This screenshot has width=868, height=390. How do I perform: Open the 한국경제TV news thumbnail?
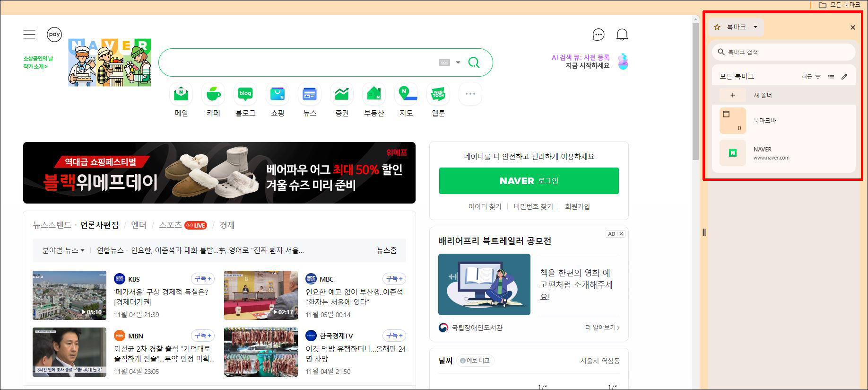coord(261,352)
